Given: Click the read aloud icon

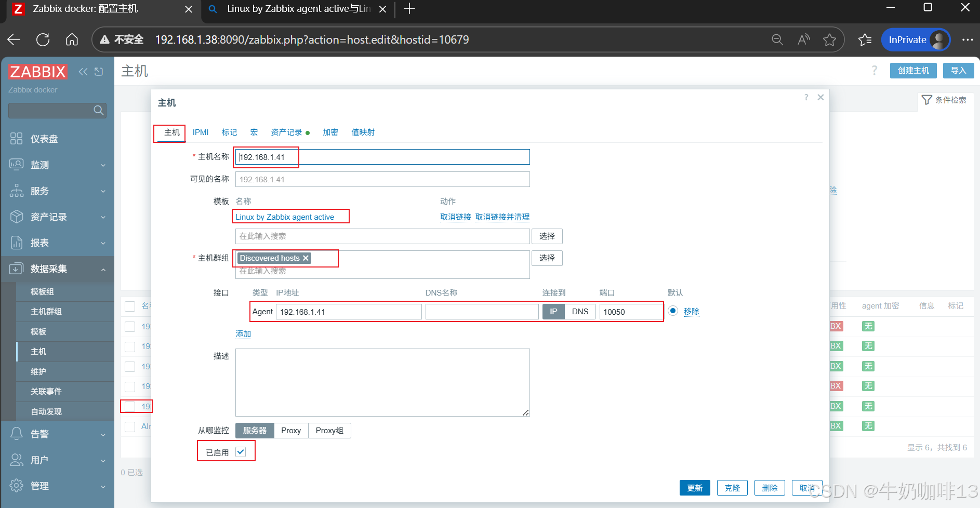Looking at the screenshot, I should [804, 39].
